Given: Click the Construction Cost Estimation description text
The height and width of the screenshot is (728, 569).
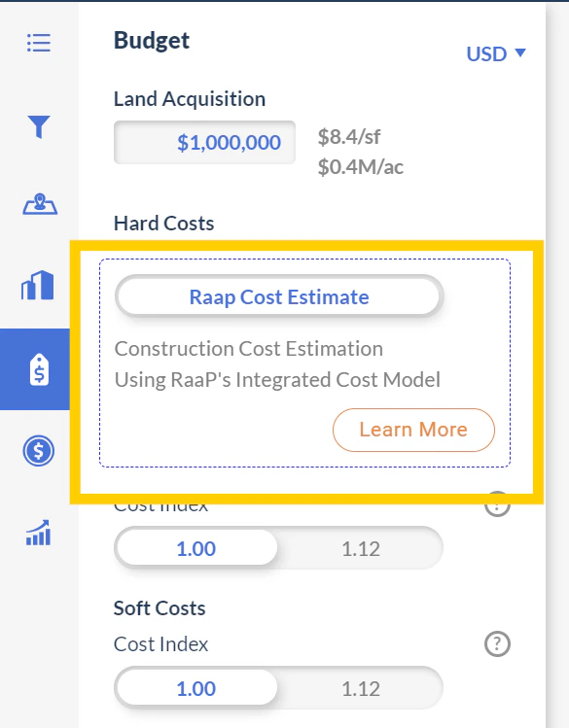Looking at the screenshot, I should pyautogui.click(x=277, y=364).
